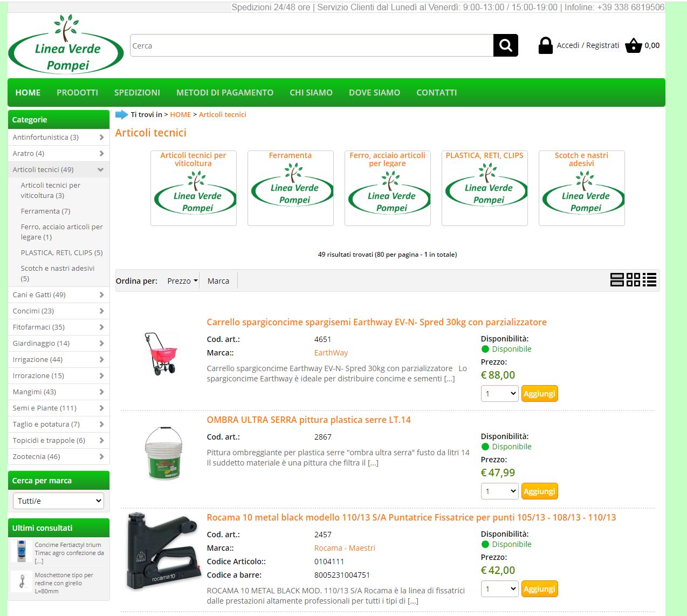Focus the Cerca search input field
This screenshot has height=616, width=687.
point(312,46)
